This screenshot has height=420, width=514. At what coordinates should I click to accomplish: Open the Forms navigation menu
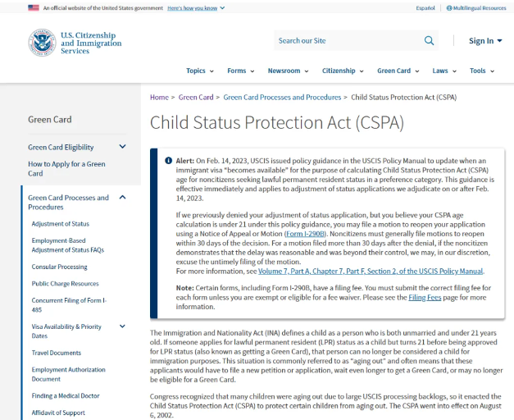(240, 71)
